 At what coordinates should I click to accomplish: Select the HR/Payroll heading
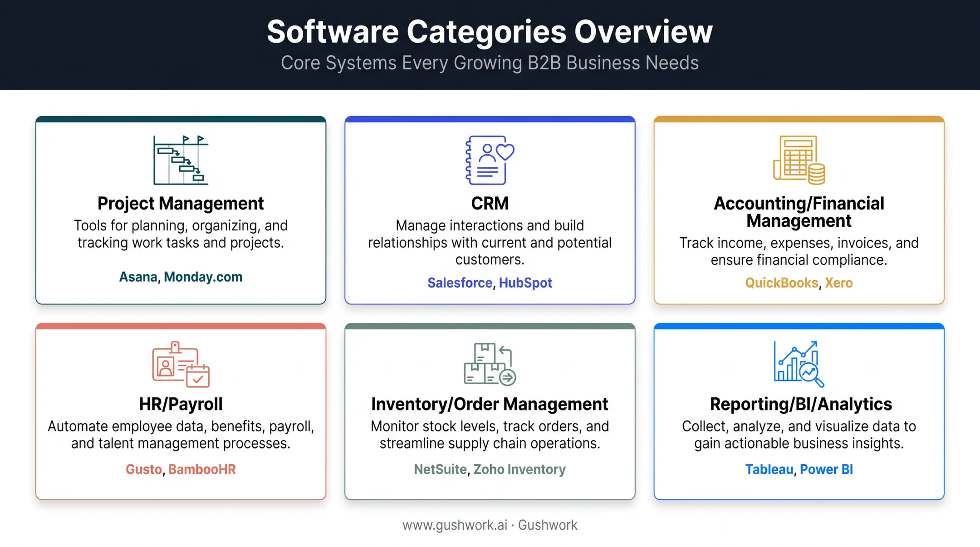tap(181, 404)
